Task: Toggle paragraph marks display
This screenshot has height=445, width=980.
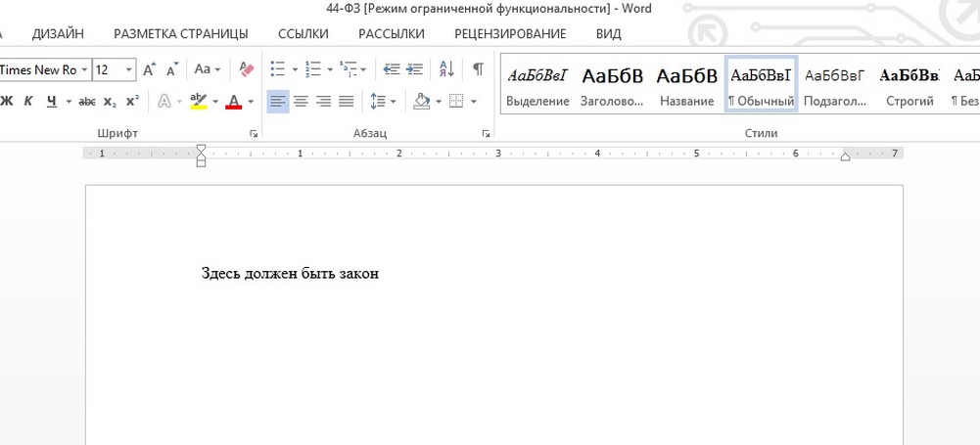Action: tap(478, 69)
